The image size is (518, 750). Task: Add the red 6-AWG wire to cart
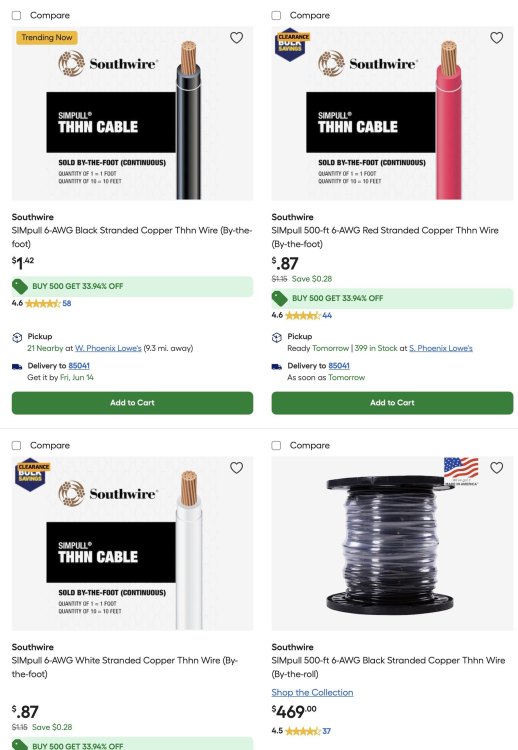click(x=392, y=403)
